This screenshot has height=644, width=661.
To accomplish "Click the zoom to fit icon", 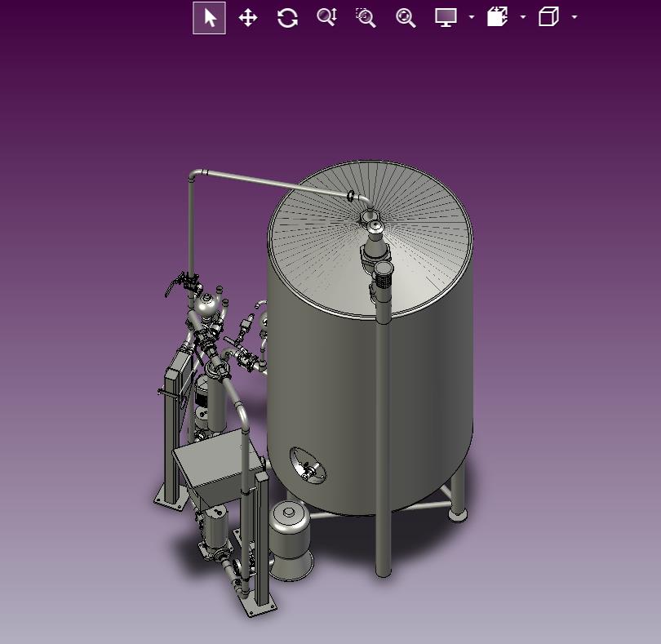I will point(406,18).
